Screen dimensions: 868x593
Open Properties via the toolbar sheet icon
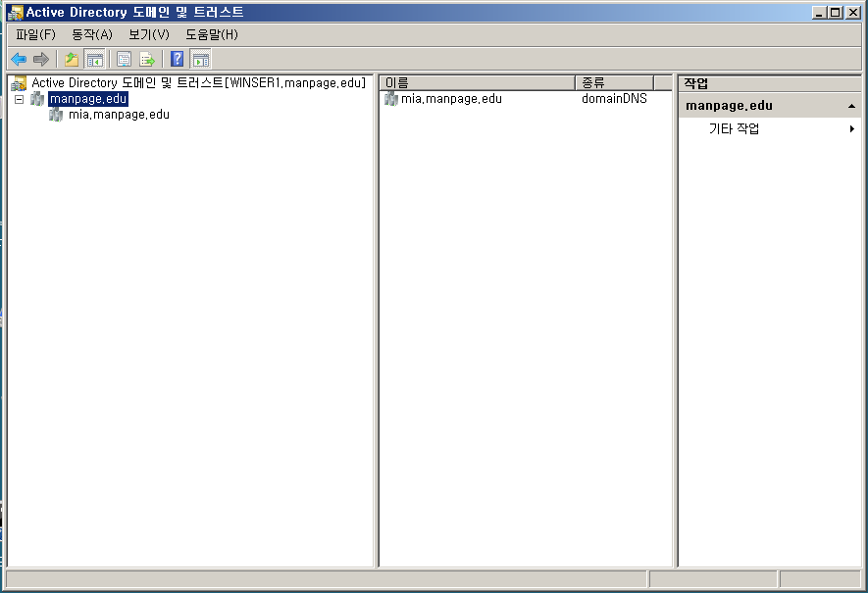tap(124, 59)
